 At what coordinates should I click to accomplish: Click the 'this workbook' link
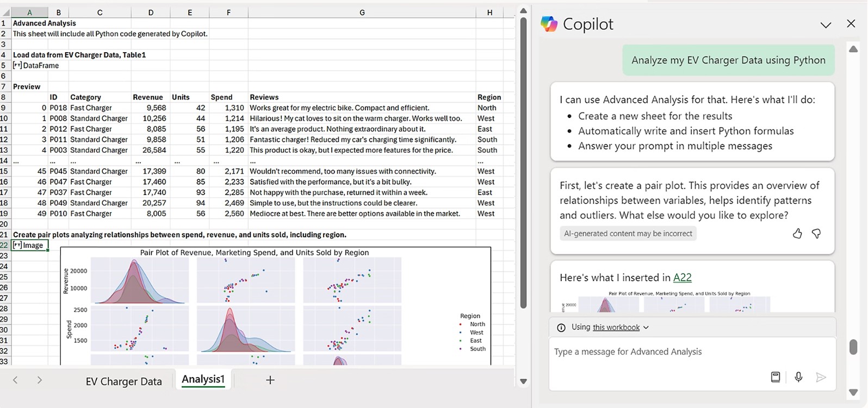click(x=616, y=328)
